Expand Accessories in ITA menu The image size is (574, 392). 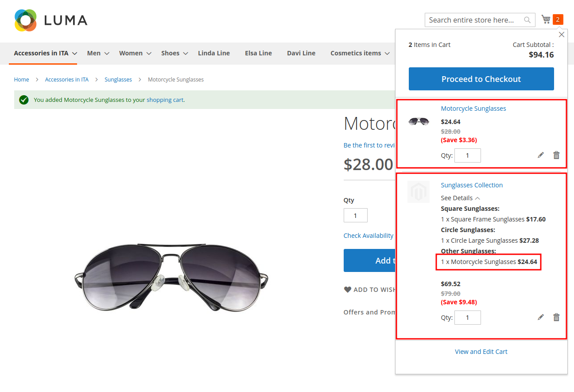click(x=45, y=53)
